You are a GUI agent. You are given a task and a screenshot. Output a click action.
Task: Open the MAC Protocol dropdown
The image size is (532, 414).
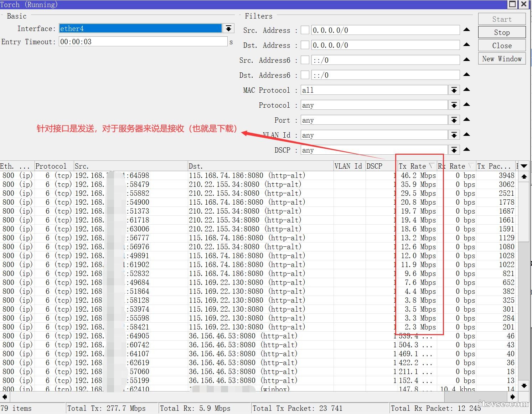point(454,90)
